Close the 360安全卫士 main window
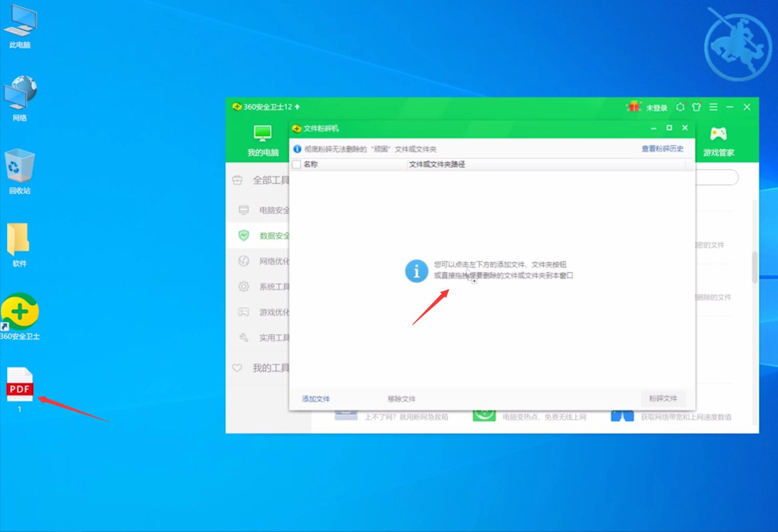 747,107
